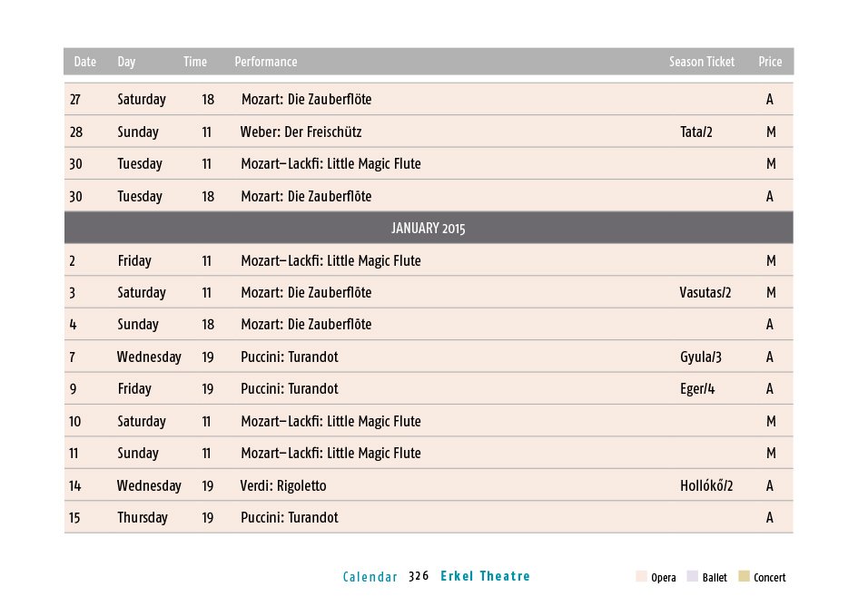This screenshot has width=858, height=616.
Task: Open the Verdi: Rigoletto entry
Action: (x=283, y=485)
